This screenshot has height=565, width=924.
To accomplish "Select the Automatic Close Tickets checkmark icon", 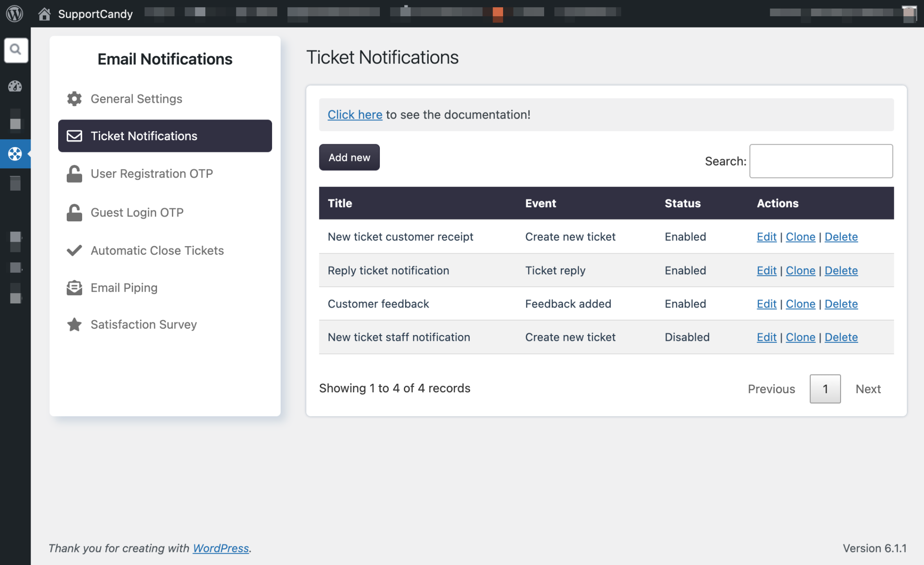I will [x=74, y=250].
